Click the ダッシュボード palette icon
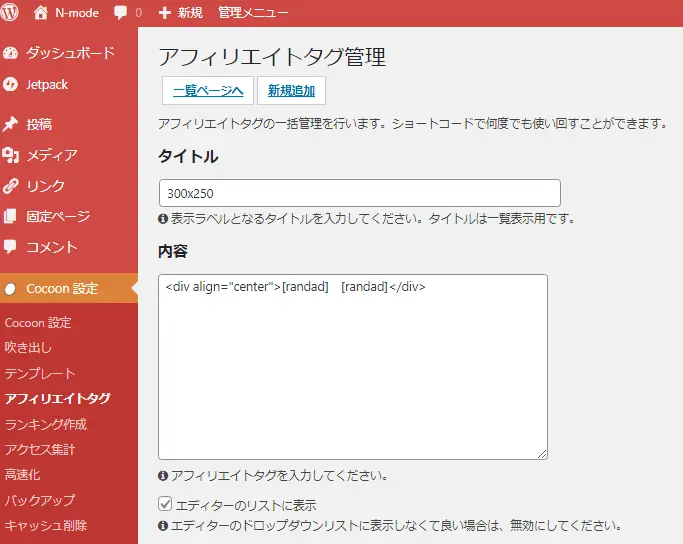The image size is (683, 544). (11, 53)
